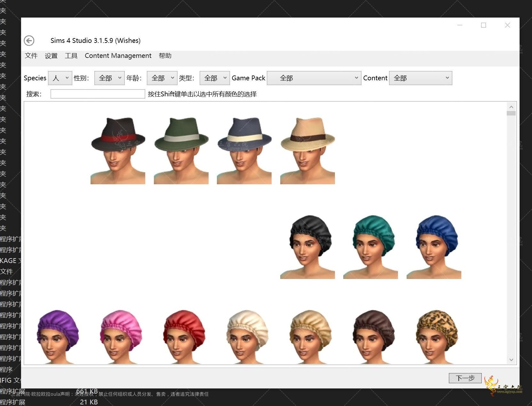Viewport: 532px width, 406px height.
Task: Expand the Species dropdown
Action: click(60, 78)
